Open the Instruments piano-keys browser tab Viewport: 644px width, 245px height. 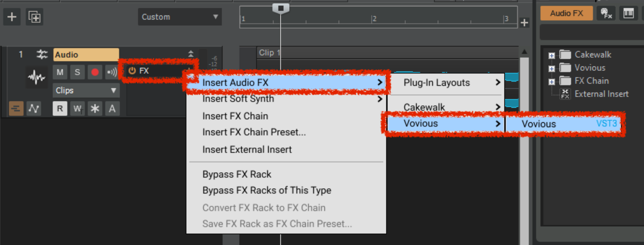point(628,13)
